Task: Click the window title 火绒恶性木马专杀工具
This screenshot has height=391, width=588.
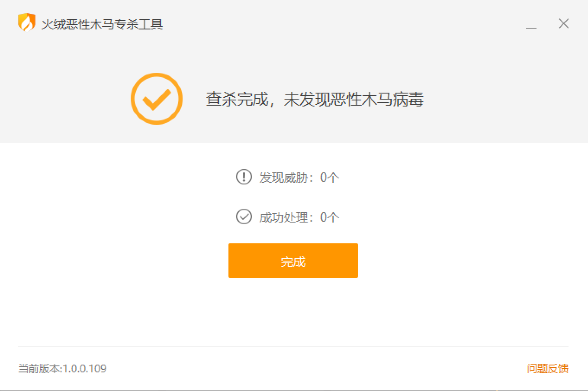Action: pos(102,24)
